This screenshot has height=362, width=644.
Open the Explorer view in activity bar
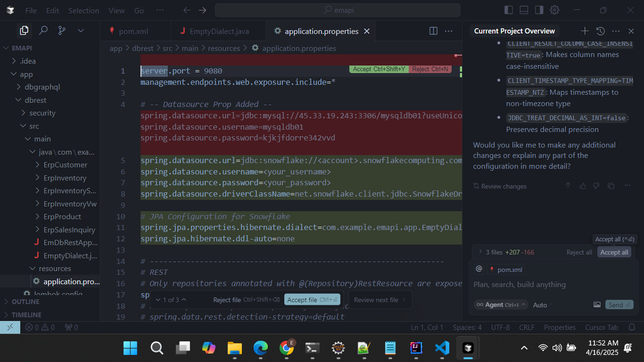24,31
